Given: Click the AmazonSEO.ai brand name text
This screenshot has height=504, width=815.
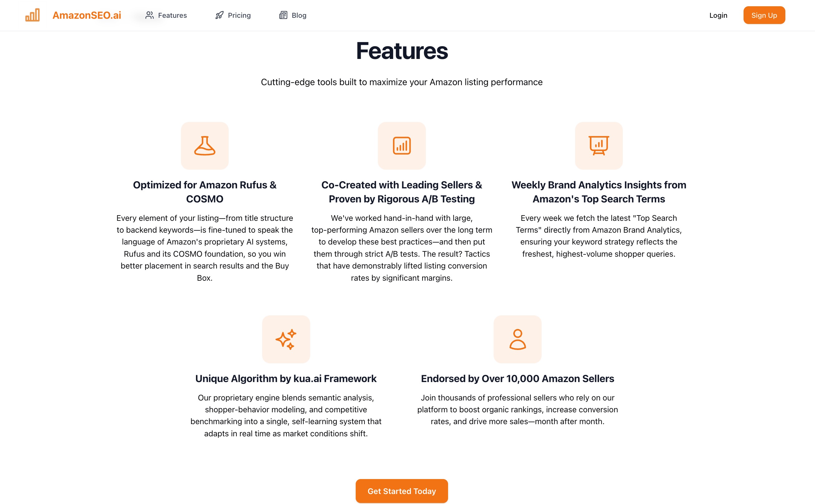Looking at the screenshot, I should (x=87, y=15).
